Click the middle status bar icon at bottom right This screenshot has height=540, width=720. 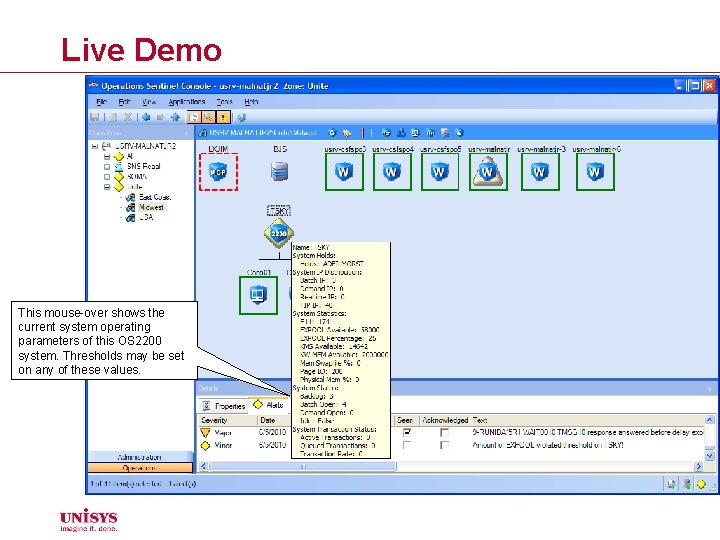686,484
